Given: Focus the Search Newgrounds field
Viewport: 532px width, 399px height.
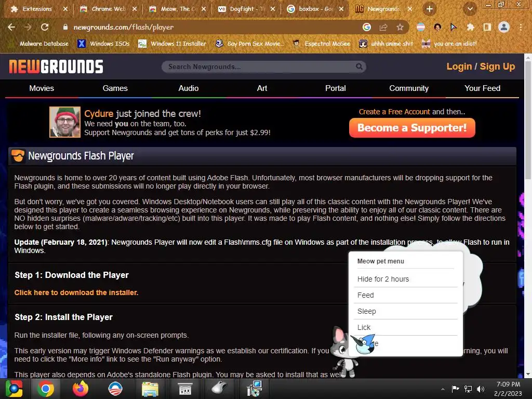Looking at the screenshot, I should (263, 67).
